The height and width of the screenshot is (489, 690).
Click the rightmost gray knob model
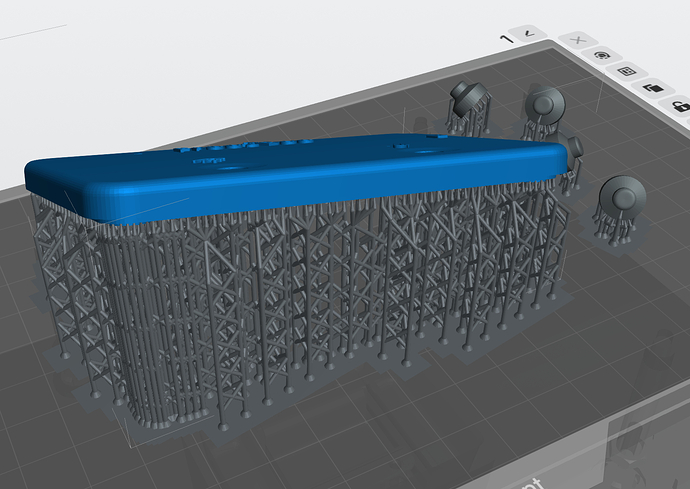pyautogui.click(x=620, y=192)
